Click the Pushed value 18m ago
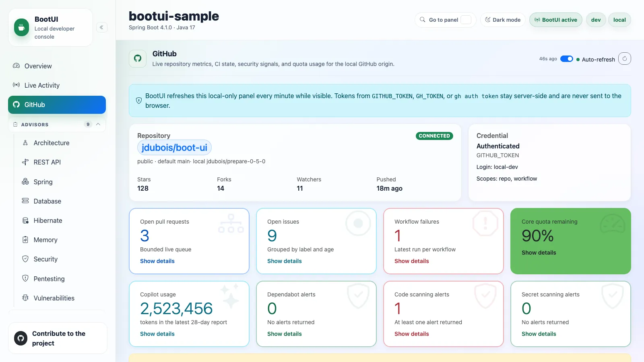This screenshot has width=644, height=362. 390,188
